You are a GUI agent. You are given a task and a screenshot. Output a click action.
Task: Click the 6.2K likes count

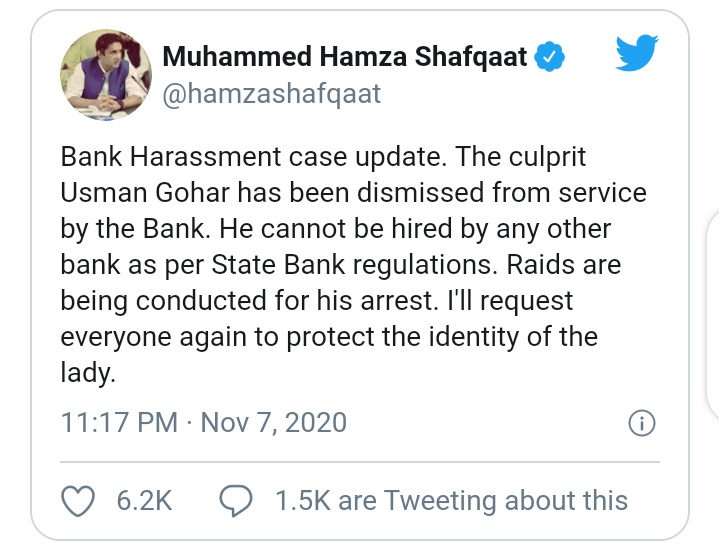coord(146,501)
